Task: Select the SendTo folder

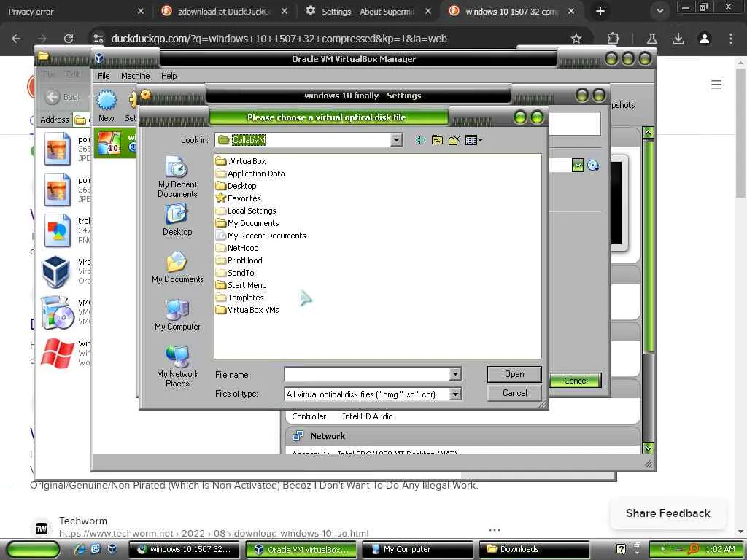Action: (235, 273)
